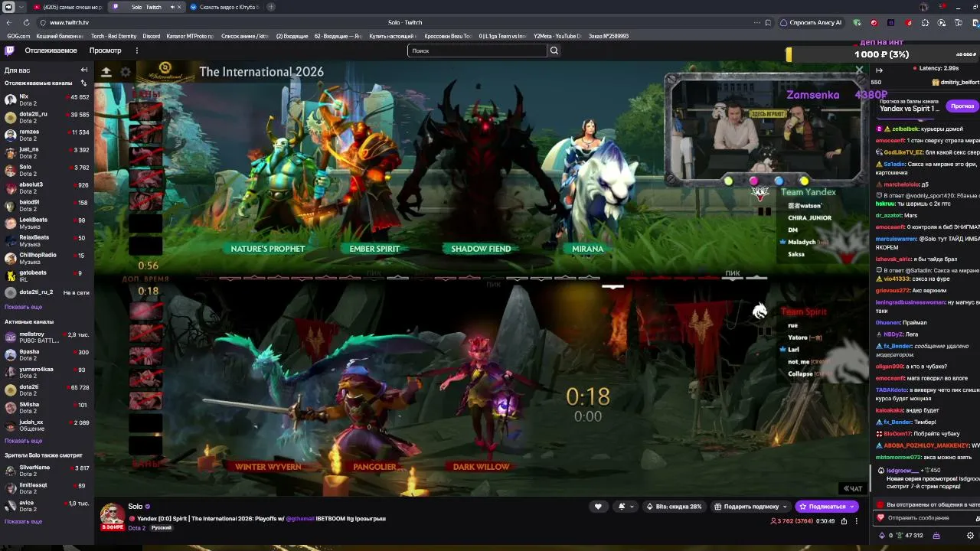Click the Русский language tag
Image resolution: width=980 pixels, height=551 pixels.
(x=161, y=528)
